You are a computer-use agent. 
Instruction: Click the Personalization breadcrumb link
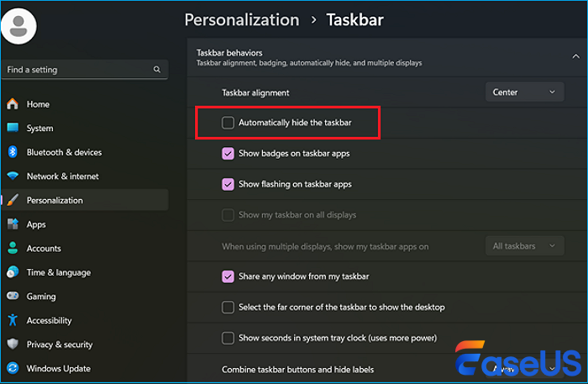click(x=241, y=19)
